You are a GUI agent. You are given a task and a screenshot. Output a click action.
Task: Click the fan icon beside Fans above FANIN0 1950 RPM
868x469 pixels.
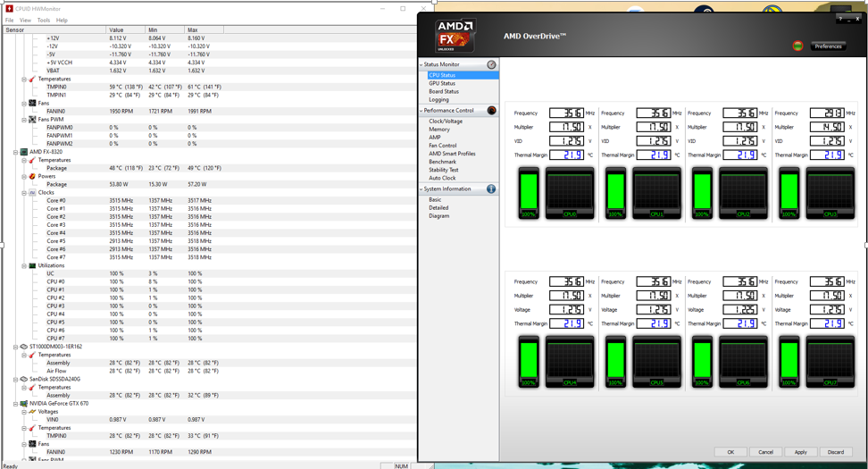[32, 103]
